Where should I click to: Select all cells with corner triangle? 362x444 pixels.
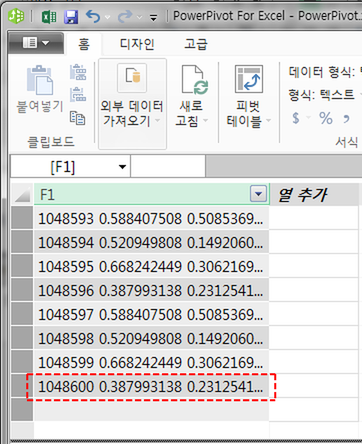point(22,194)
